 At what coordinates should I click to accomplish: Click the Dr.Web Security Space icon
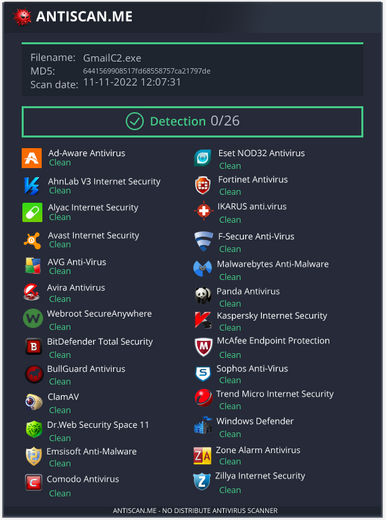pyautogui.click(x=34, y=429)
